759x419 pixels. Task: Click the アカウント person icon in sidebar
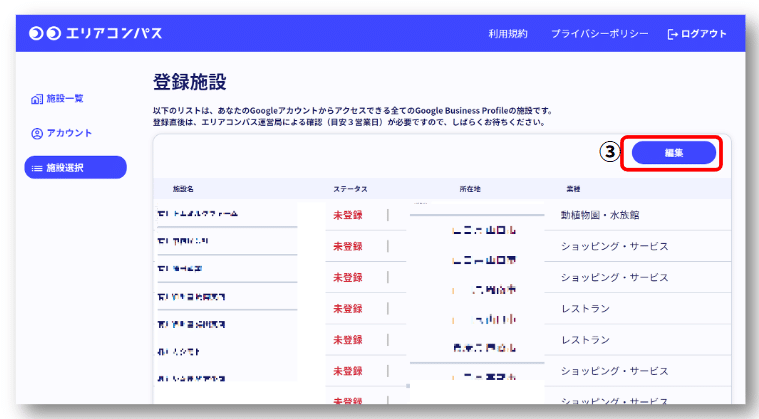pyautogui.click(x=37, y=133)
